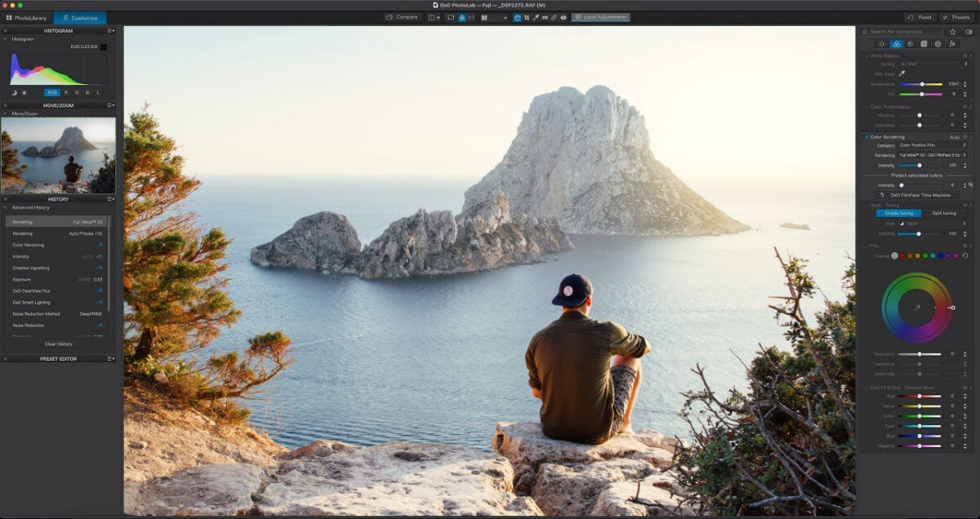Viewport: 980px width, 519px height.
Task: Adjust the Temperature slider
Action: [x=921, y=84]
